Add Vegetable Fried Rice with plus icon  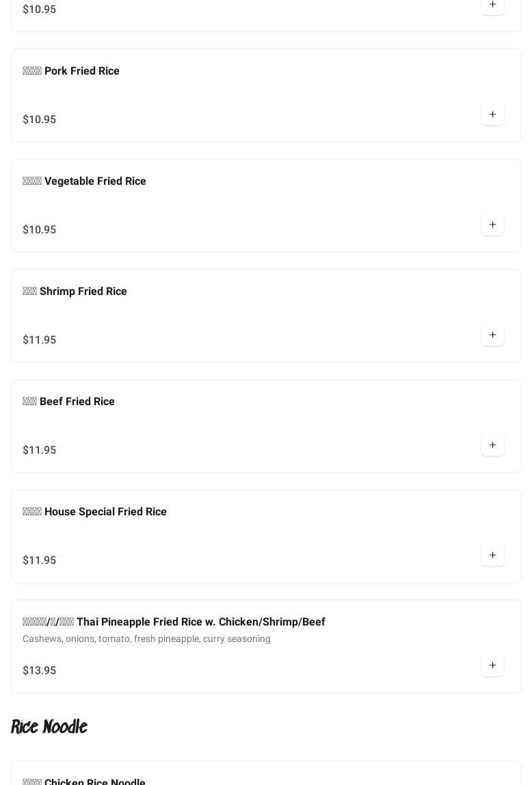click(492, 224)
